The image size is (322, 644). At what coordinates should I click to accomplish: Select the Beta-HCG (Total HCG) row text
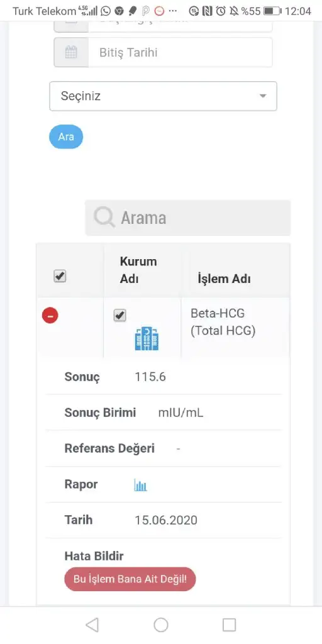(x=223, y=322)
